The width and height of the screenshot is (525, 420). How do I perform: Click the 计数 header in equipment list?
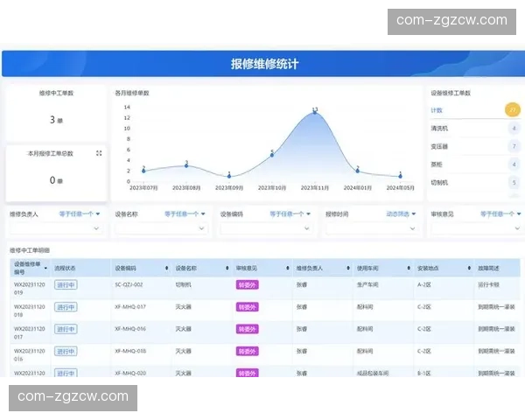click(x=437, y=110)
